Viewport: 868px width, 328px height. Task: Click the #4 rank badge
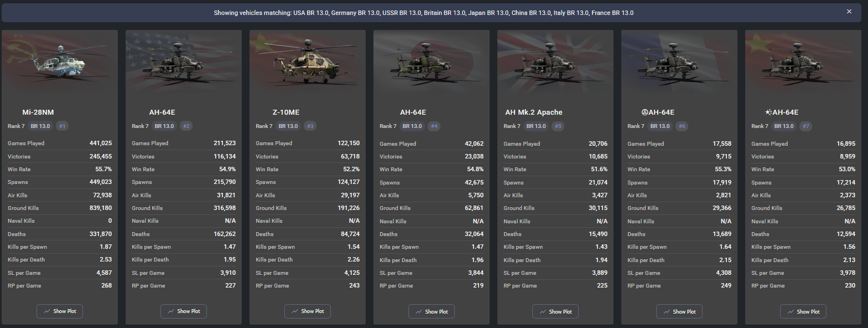click(x=434, y=126)
